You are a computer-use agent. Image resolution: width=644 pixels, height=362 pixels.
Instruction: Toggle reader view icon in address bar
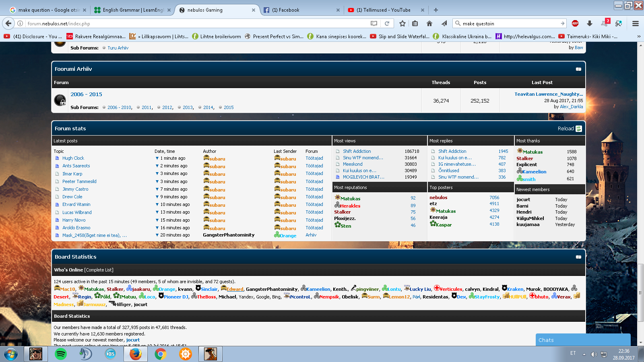[x=374, y=23]
